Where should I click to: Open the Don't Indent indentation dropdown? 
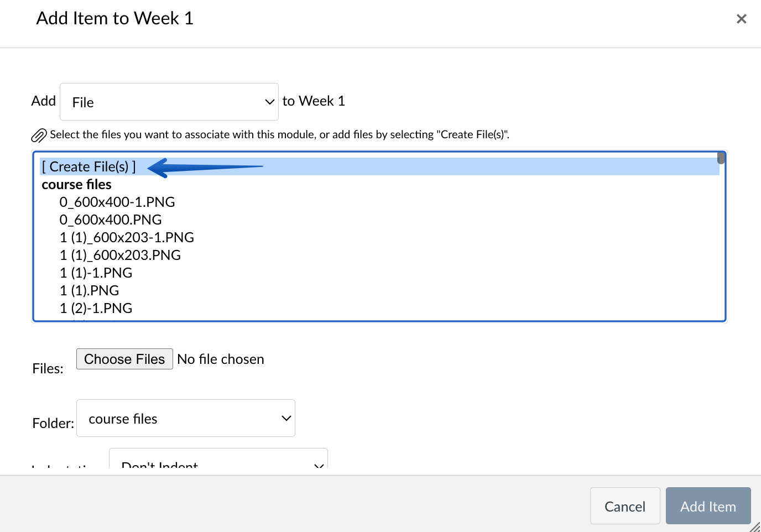[218, 459]
